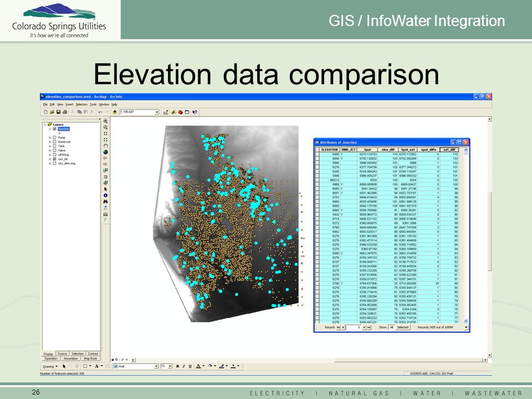Switch to the Contour tab
The image size is (532, 399).
click(x=93, y=354)
